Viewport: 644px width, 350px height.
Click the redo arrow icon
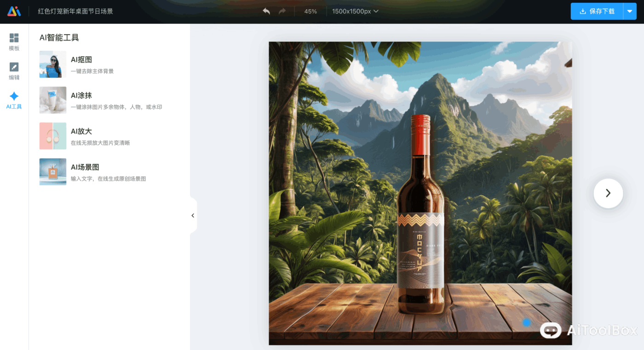coord(282,11)
